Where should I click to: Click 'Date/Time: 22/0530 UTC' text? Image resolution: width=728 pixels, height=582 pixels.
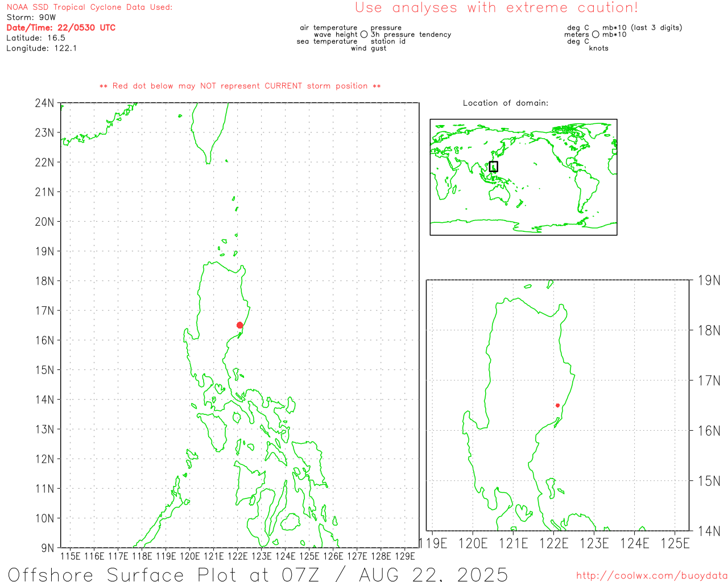61,28
